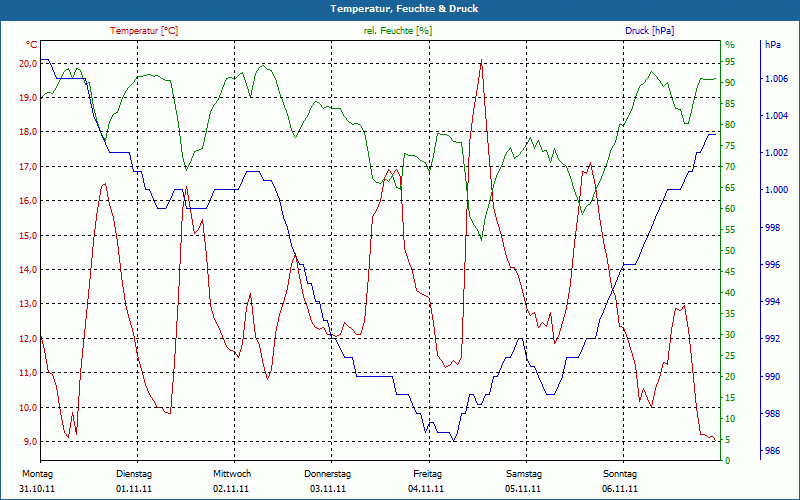Image resolution: width=800 pixels, height=500 pixels.
Task: Click the date 06.11.11
Action: 620,489
